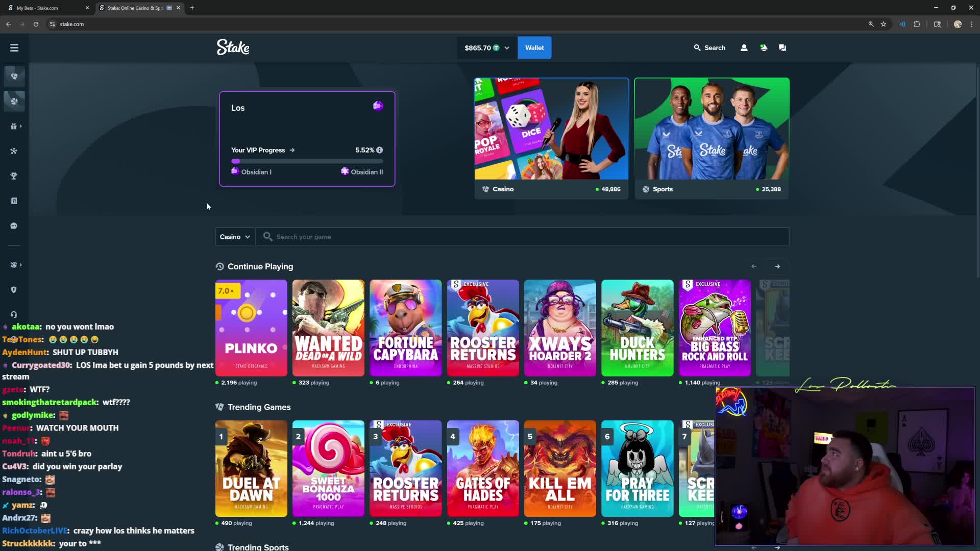Open the VIP club trophy icon in sidebar

tap(14, 176)
